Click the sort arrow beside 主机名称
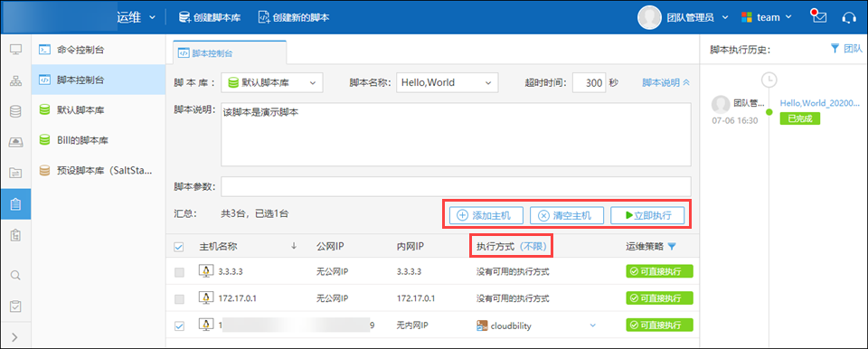This screenshot has height=349, width=868. pos(294,246)
